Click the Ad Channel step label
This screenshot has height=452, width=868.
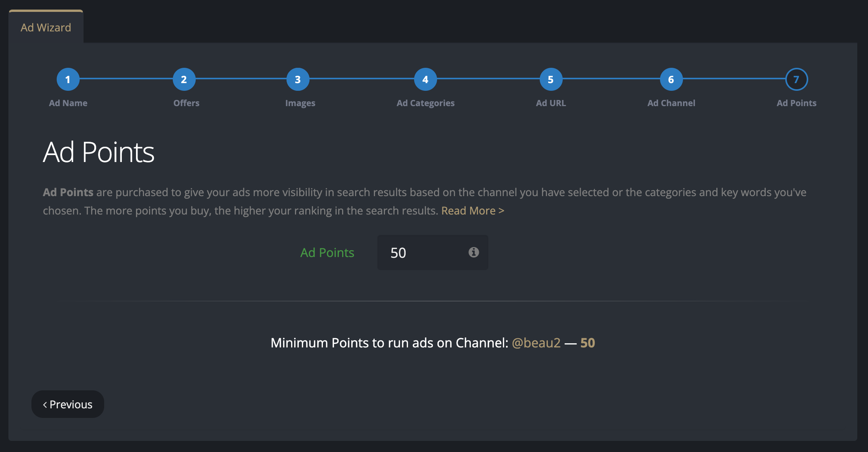click(x=671, y=103)
